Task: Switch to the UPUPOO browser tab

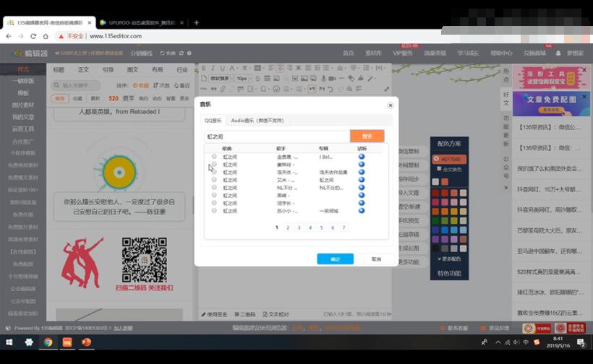Action: (x=142, y=22)
